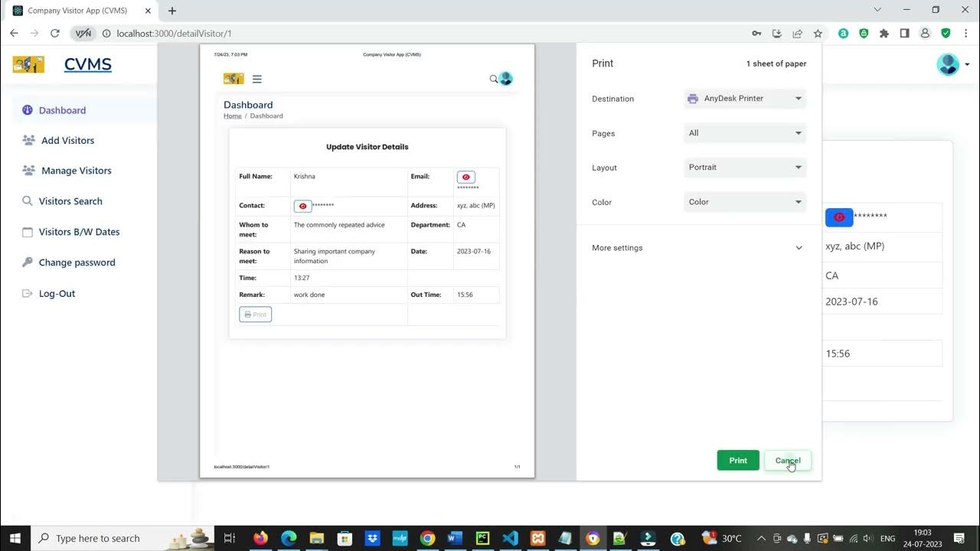The width and height of the screenshot is (980, 551).
Task: Open the teal 'a' browser extension
Action: point(843,34)
